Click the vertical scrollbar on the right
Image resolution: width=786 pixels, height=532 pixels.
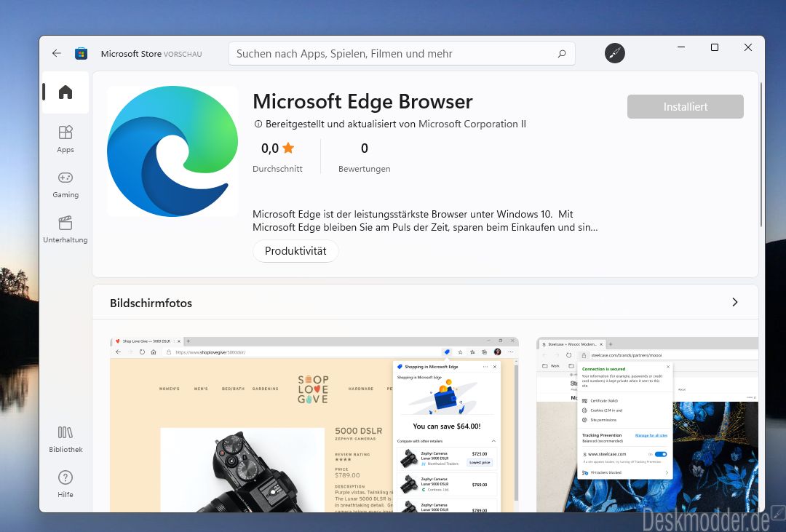761,156
